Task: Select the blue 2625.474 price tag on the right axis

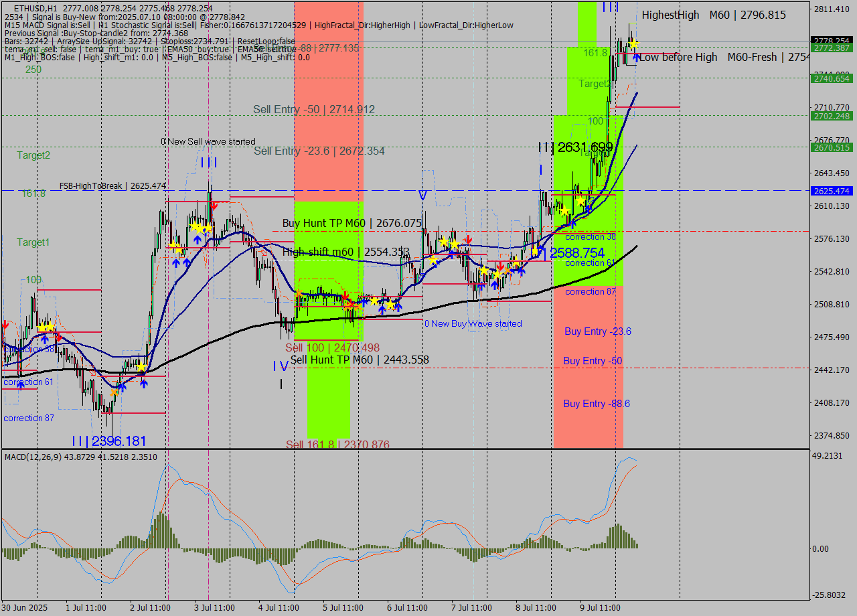Action: (832, 191)
